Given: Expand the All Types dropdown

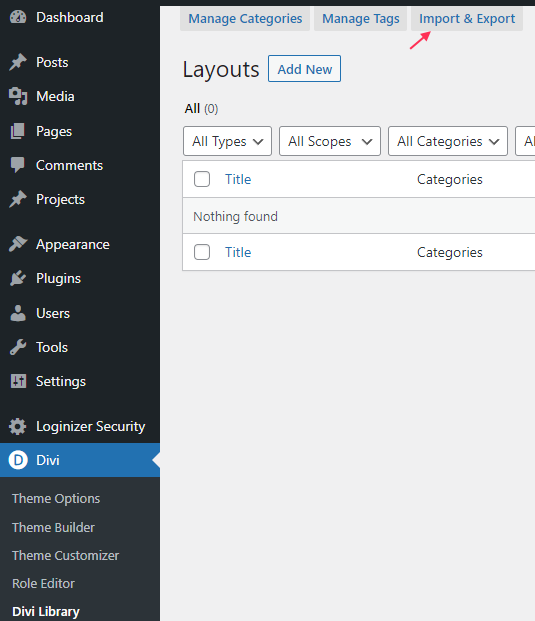Looking at the screenshot, I should click(x=227, y=141).
